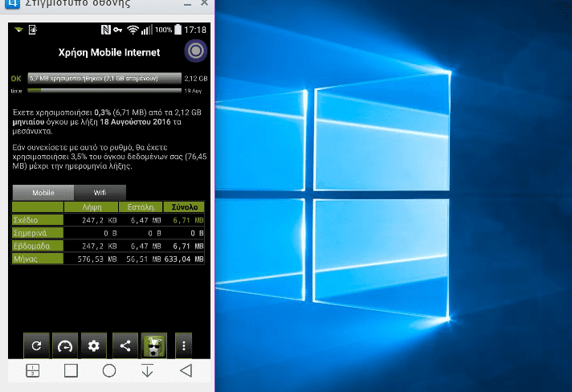The height and width of the screenshot is (392, 572).
Task: Click the Χρήση Mobile Internet title
Action: pyautogui.click(x=109, y=52)
